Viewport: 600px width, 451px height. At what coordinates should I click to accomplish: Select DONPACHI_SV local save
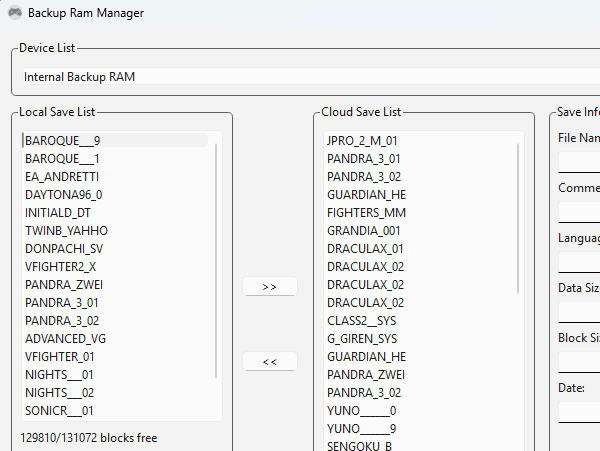[x=115, y=248]
